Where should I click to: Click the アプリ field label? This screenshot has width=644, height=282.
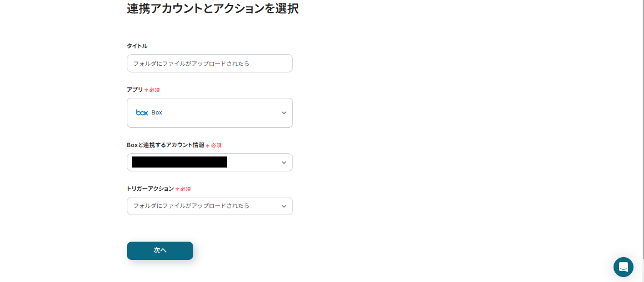[135, 90]
